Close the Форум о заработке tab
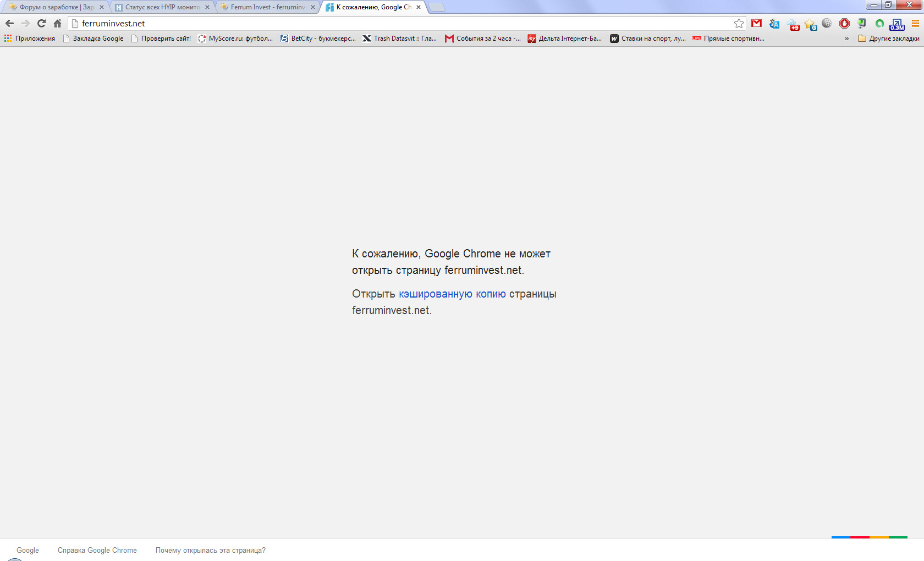This screenshot has width=924, height=561. (102, 7)
